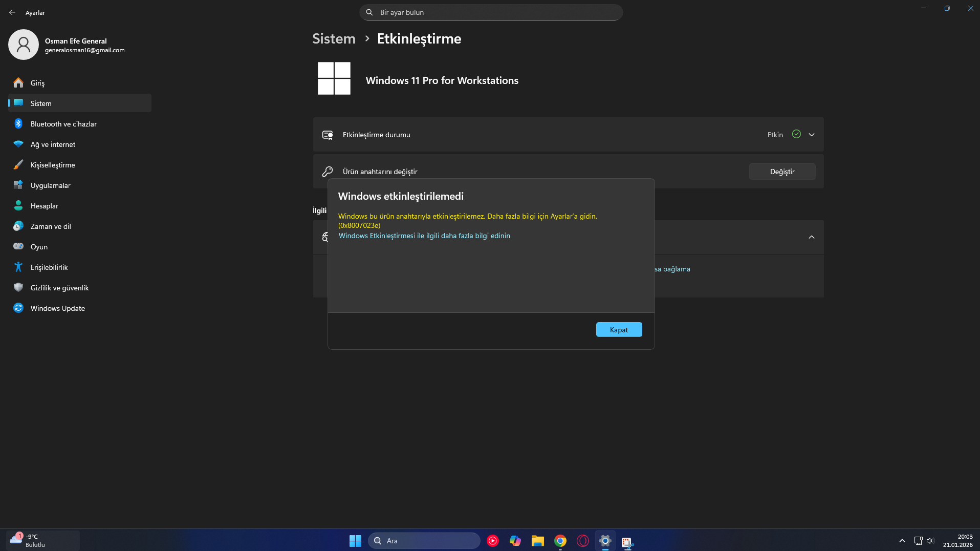Open the user profile avatar
Viewport: 980px width, 551px height.
click(24, 45)
